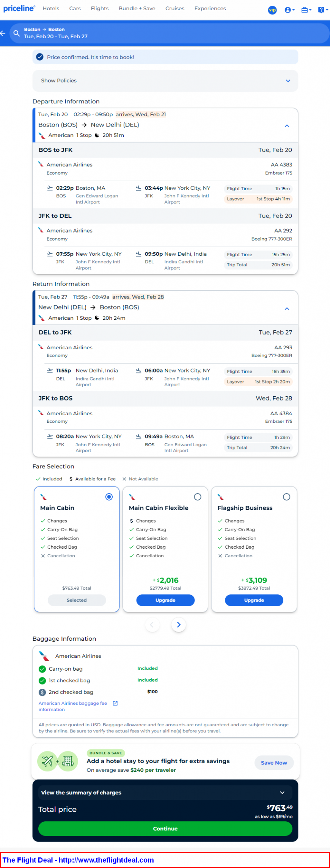Open the help question mark icon

pyautogui.click(x=323, y=10)
